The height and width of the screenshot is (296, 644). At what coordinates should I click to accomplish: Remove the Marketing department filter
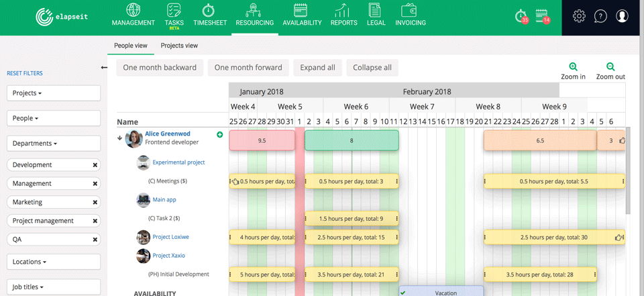point(95,202)
